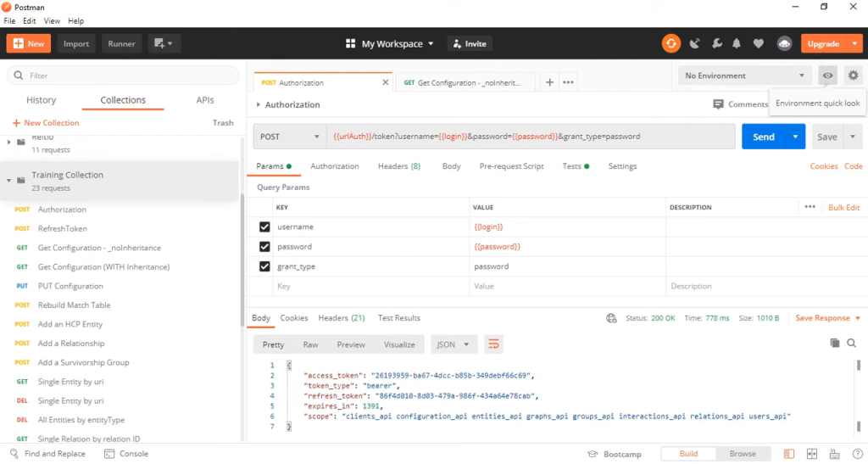This screenshot has height=464, width=868.
Task: Open the tab options ellipsis menu
Action: (x=568, y=82)
